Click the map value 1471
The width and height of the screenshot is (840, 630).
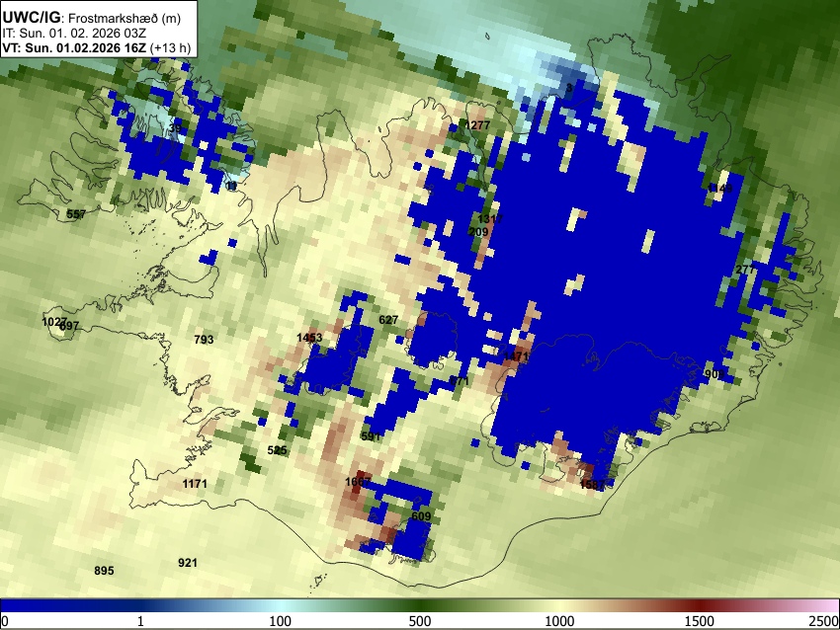click(x=517, y=355)
